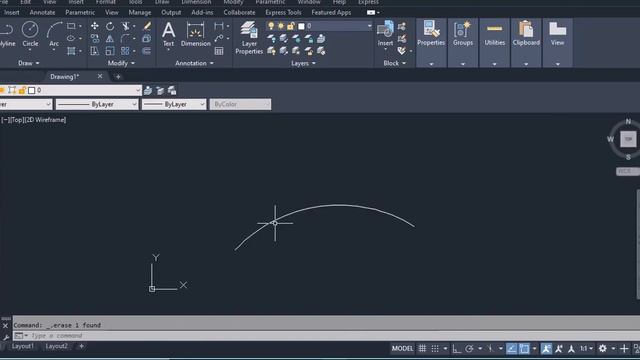The width and height of the screenshot is (640, 360).
Task: Click the Erase pencil-eraser icon
Action: coord(147,26)
